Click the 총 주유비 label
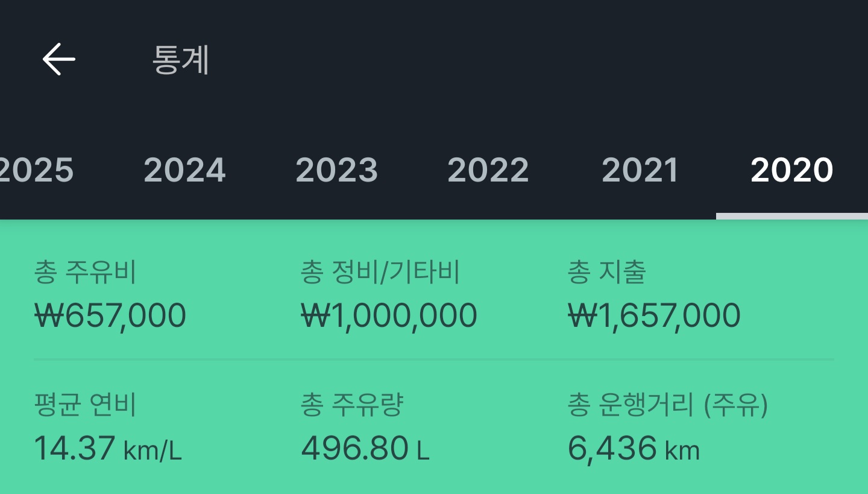 click(86, 273)
